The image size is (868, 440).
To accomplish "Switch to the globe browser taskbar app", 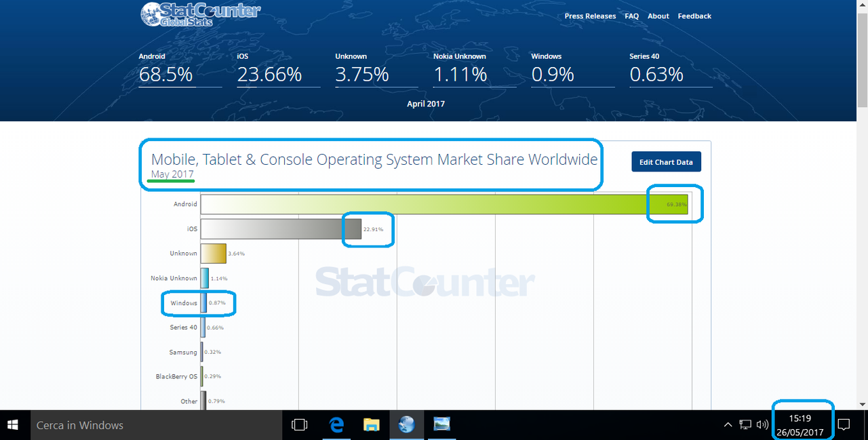I will coord(406,425).
